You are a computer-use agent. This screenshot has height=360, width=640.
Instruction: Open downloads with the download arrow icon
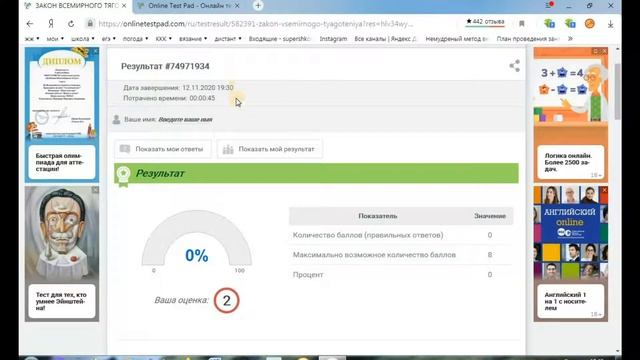coord(610,24)
